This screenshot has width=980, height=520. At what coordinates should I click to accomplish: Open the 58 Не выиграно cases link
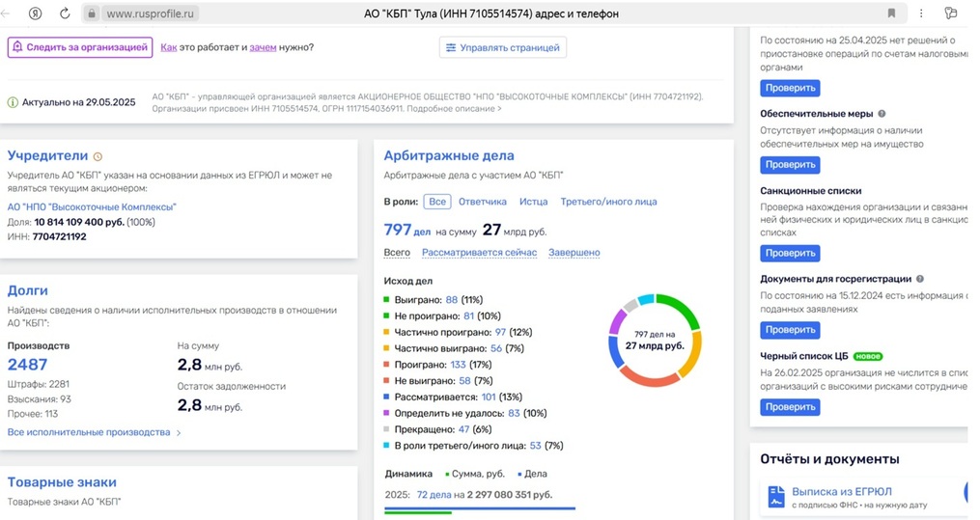tap(465, 381)
